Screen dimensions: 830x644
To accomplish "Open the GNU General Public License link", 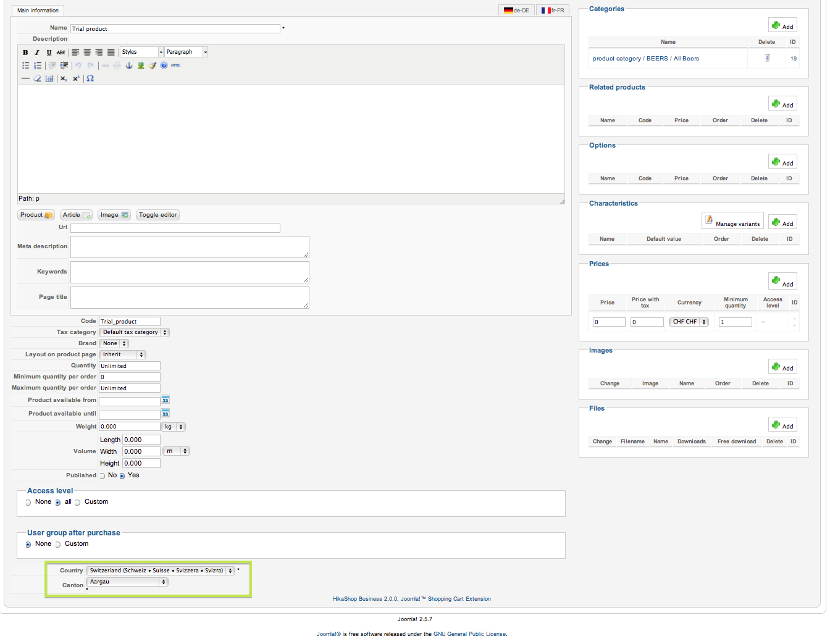I will tap(469, 634).
